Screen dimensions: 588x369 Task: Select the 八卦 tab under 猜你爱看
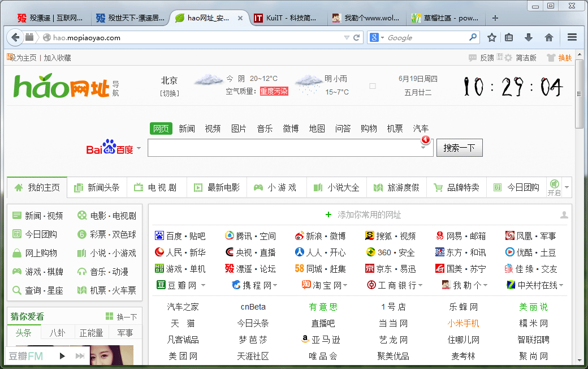[57, 333]
